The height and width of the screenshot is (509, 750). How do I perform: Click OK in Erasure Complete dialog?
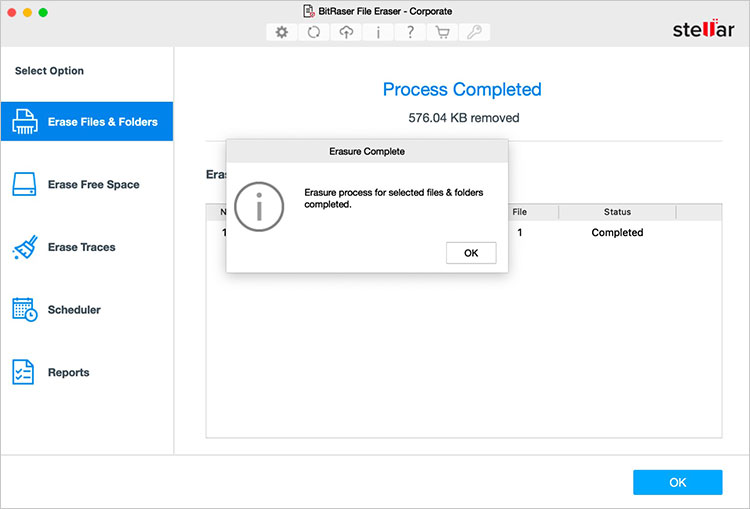click(471, 253)
